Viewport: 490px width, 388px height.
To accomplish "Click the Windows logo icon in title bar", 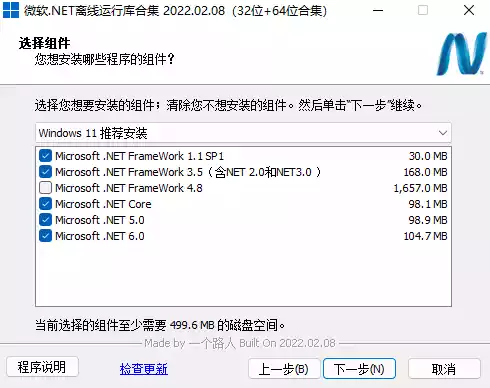I will pyautogui.click(x=11, y=10).
